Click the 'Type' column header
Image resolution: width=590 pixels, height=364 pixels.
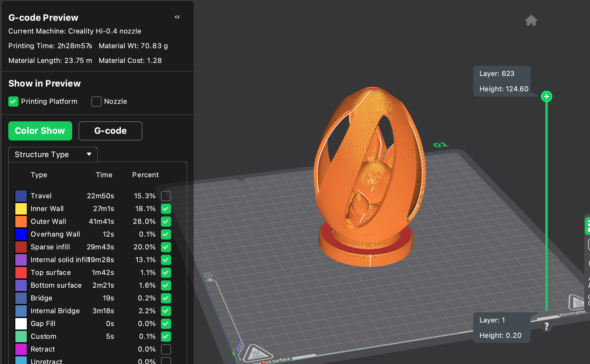pyautogui.click(x=39, y=175)
